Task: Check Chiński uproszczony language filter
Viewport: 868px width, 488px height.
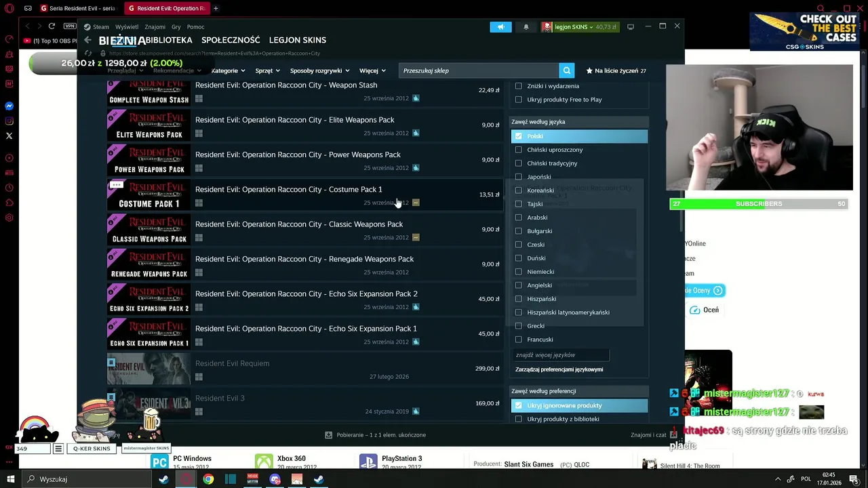Action: 519,150
